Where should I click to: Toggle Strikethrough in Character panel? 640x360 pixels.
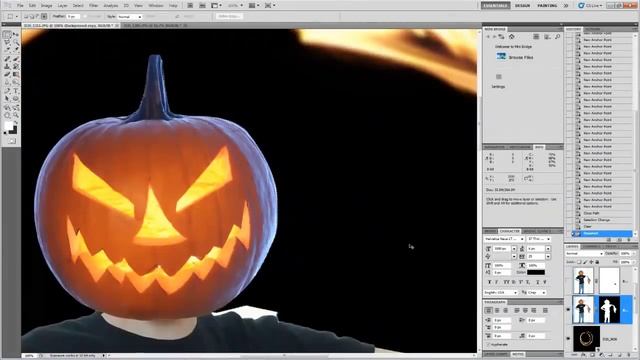[545, 282]
